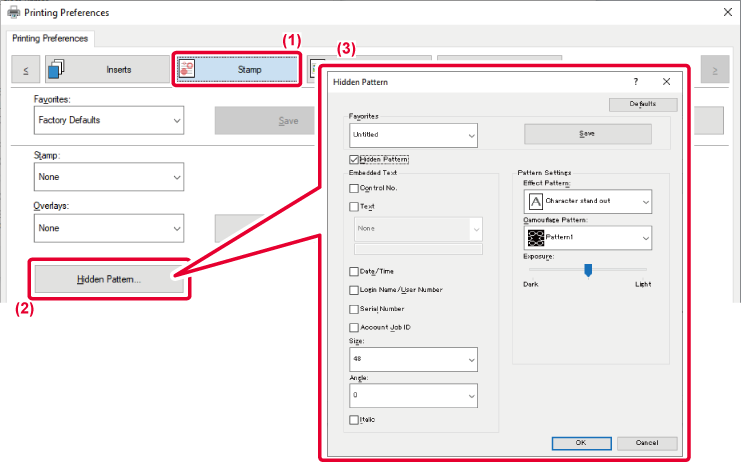Uncheck the Hidden Pattern checkbox
Screen dimensions: 741x466
tap(354, 159)
